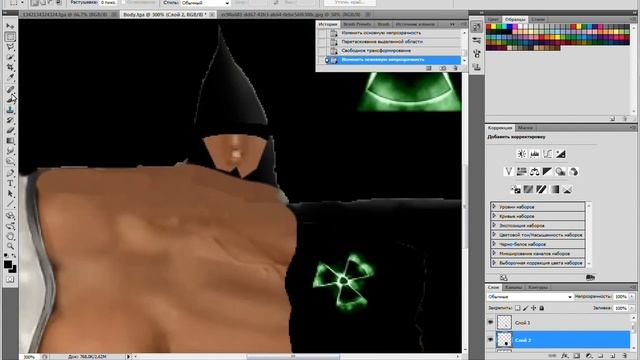Expand Микширование каналов наборов presets
This screenshot has height=360, width=640.
pyautogui.click(x=494, y=253)
